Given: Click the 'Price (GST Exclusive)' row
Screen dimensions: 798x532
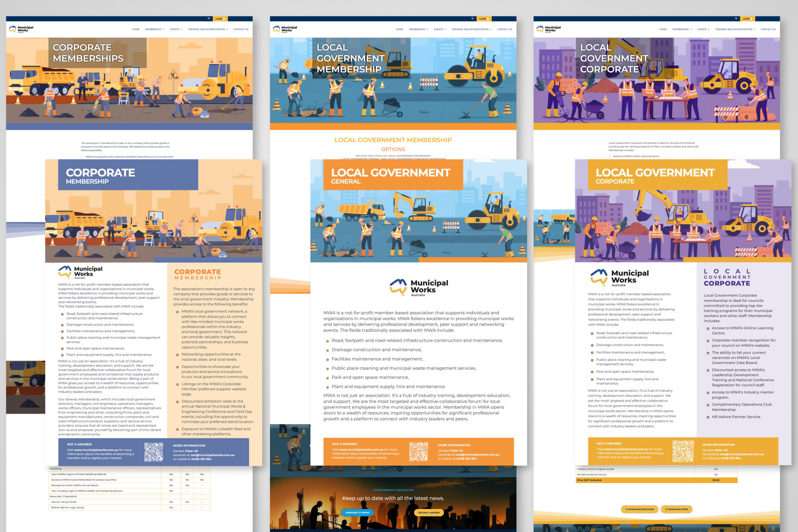Looking at the screenshot, I should (656, 480).
